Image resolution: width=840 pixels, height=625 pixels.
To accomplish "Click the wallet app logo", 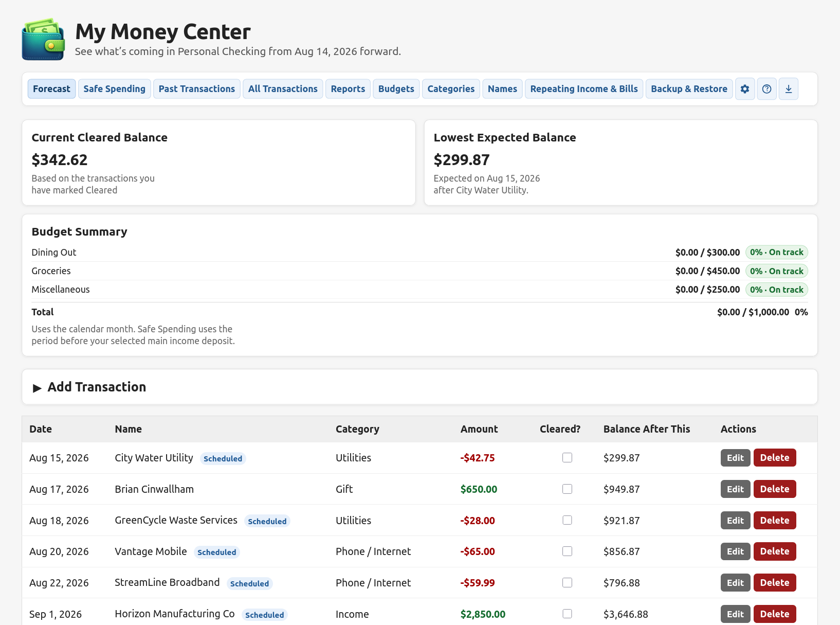I will point(43,39).
